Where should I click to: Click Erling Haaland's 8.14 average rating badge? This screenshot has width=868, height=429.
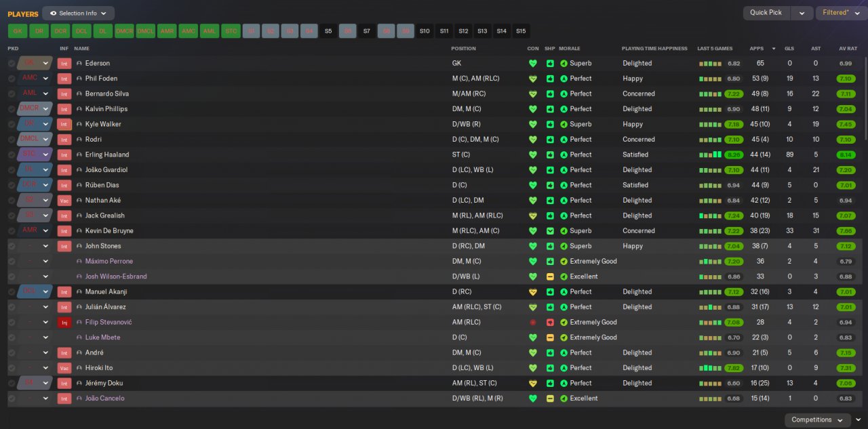point(846,155)
